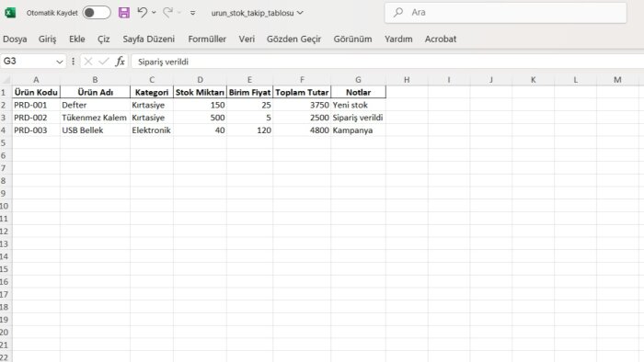This screenshot has height=362, width=644.
Task: Open the Veri tab
Action: (x=247, y=39)
